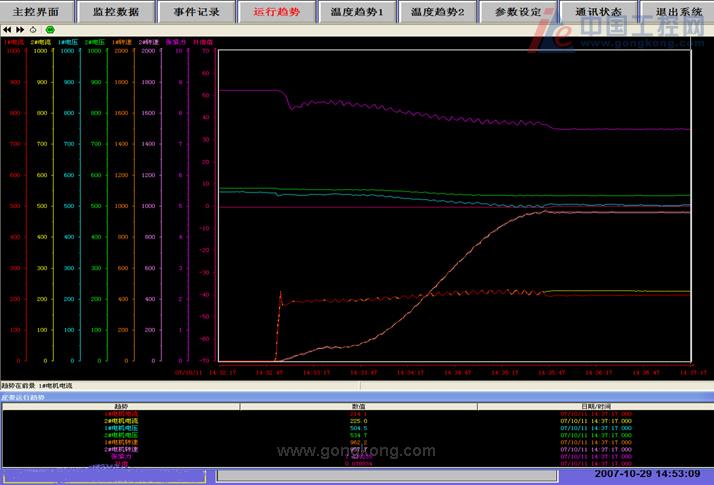Screen dimensions: 714x485
Task: Open the 参数设定 parameter settings page
Action: tap(518, 12)
